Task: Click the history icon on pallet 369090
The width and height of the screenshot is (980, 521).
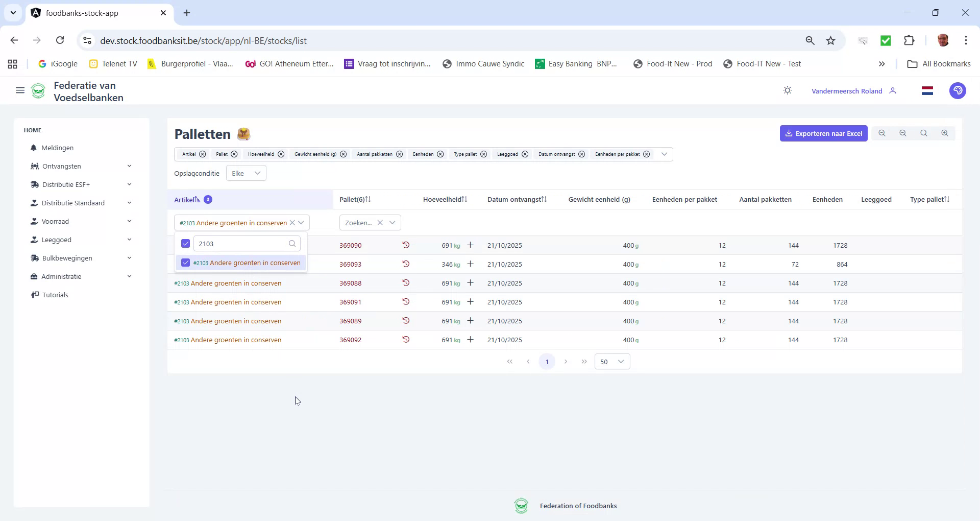Action: click(x=405, y=245)
